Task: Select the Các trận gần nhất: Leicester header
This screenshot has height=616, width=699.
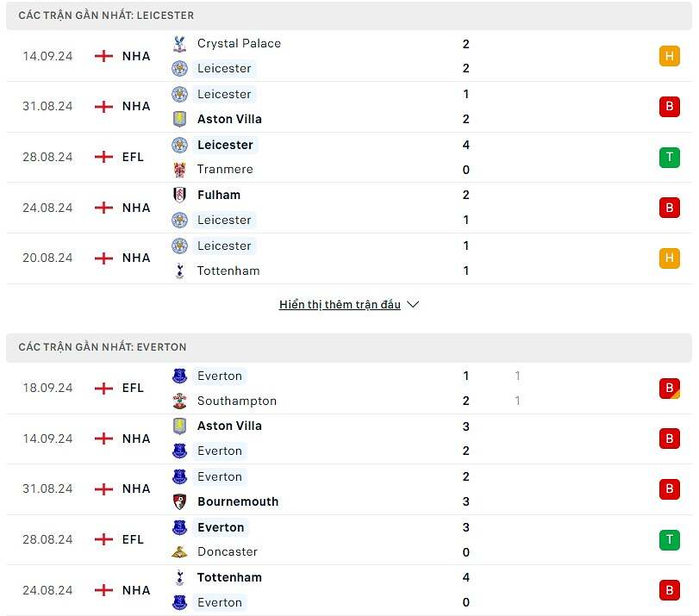Action: (106, 16)
